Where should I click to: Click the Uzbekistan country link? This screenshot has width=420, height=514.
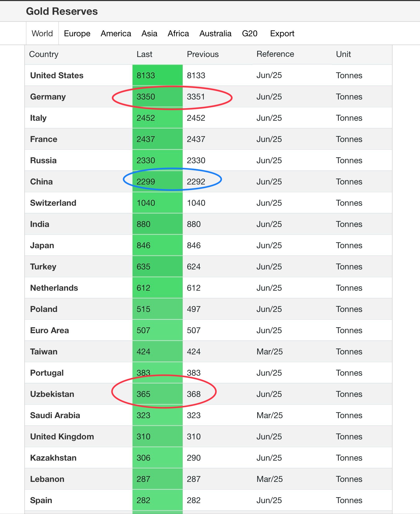click(x=52, y=394)
